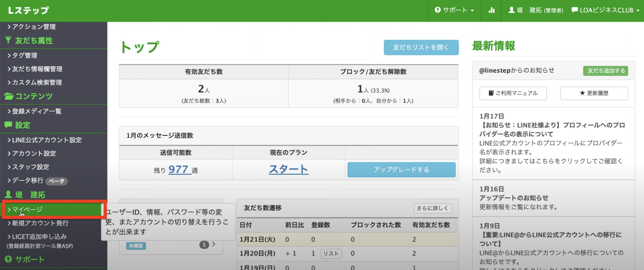Click the 設定 speech bubble icon
This screenshot has width=644, height=270.
(9, 125)
